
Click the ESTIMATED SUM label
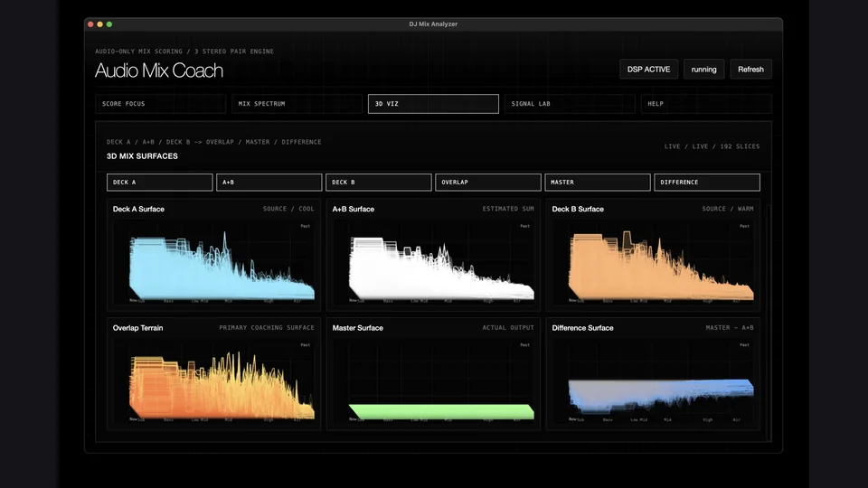(508, 209)
